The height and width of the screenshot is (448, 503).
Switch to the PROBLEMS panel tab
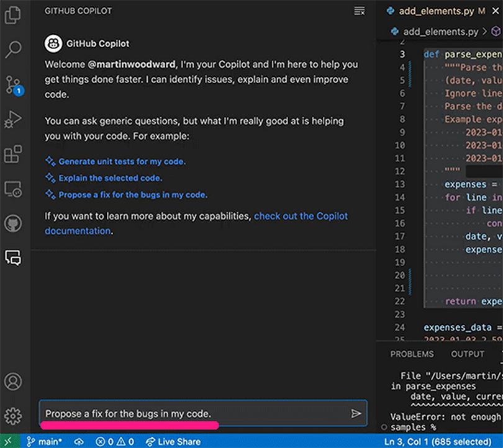pyautogui.click(x=412, y=354)
